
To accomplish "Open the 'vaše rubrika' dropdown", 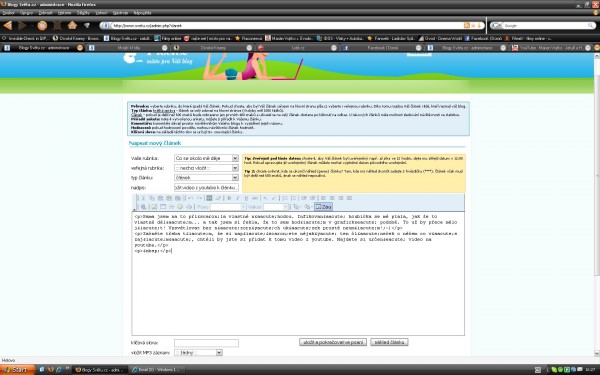I will (206, 158).
